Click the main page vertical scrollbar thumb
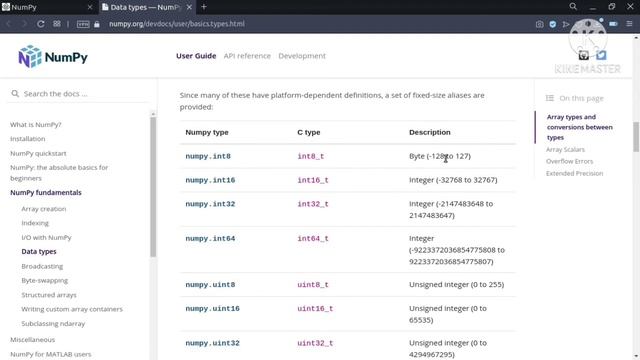The image size is (640, 360). tap(636, 137)
